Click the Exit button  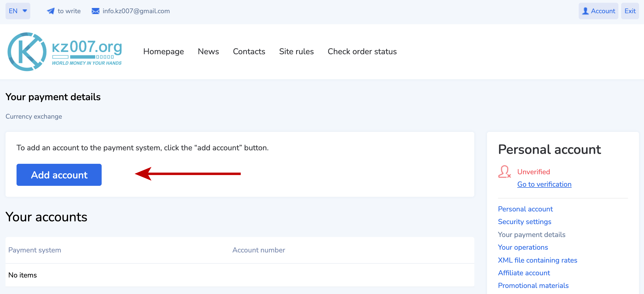click(630, 11)
